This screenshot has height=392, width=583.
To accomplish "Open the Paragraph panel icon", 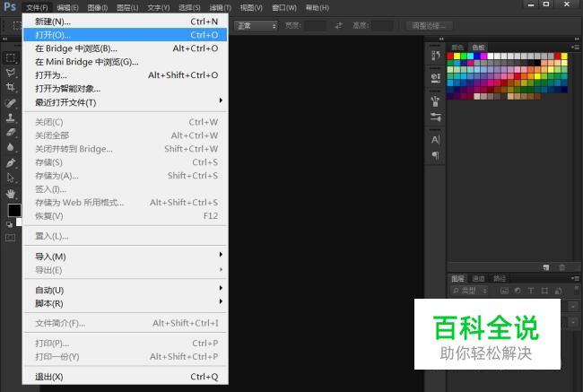I will [x=435, y=155].
